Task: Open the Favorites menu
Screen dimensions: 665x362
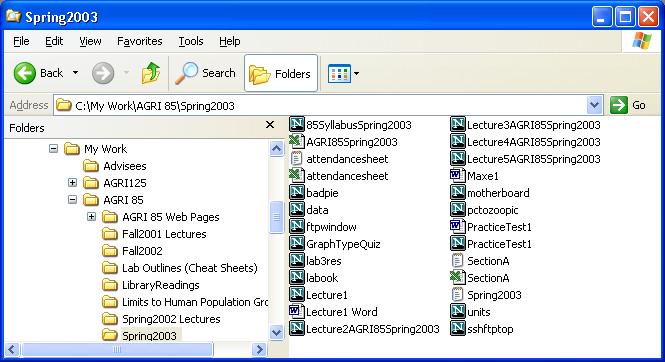Action: click(x=140, y=41)
